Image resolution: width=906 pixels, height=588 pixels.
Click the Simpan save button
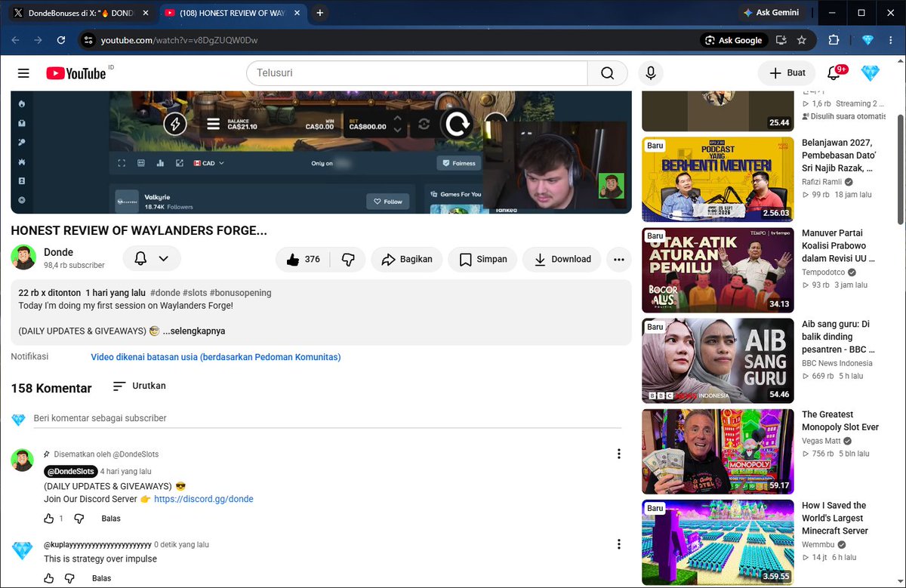click(483, 259)
